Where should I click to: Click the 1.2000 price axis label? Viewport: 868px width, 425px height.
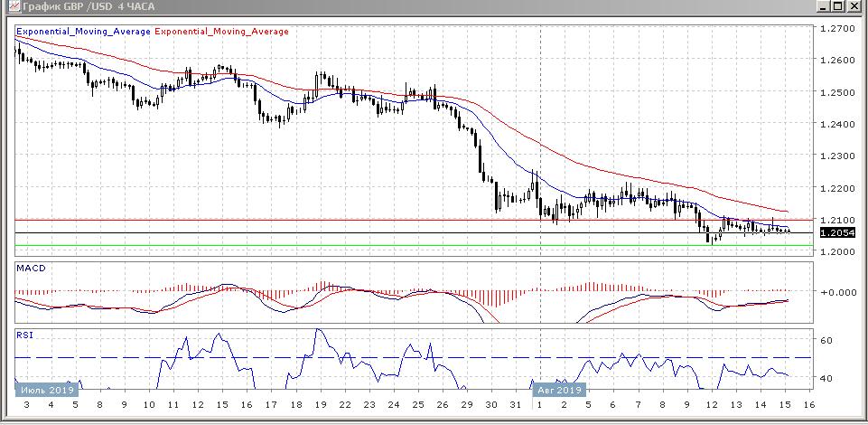835,251
